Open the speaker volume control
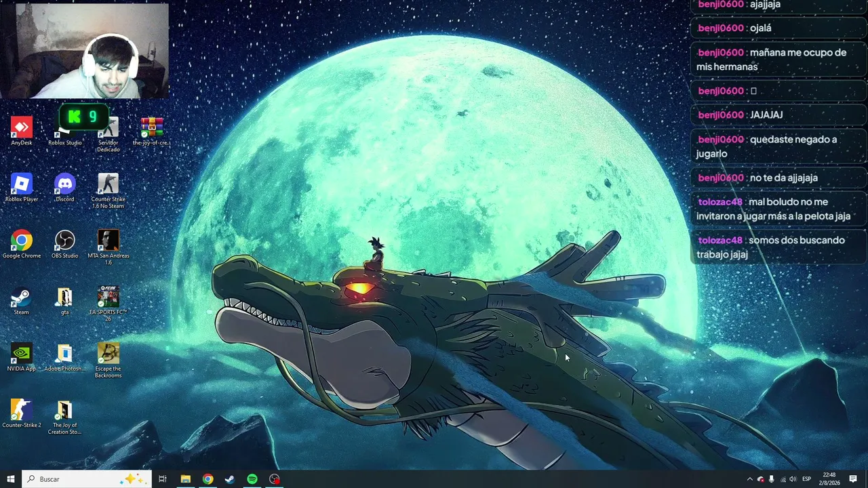 [x=793, y=479]
